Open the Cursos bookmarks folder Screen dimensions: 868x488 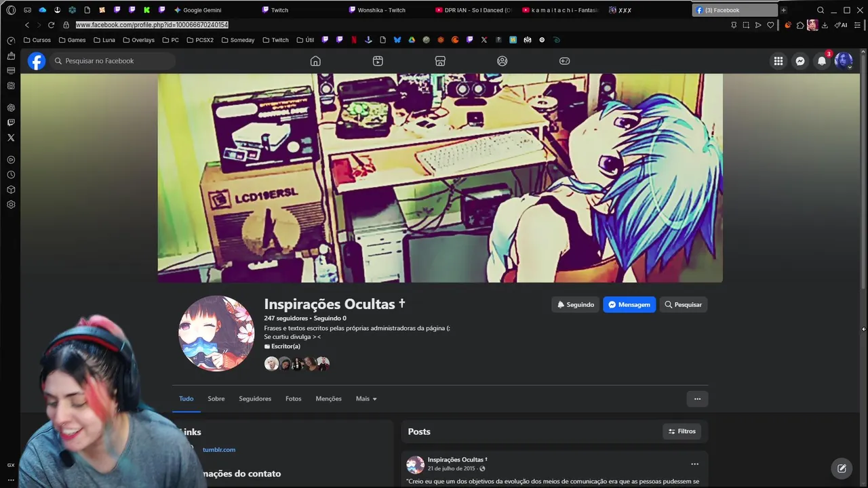[x=37, y=40]
